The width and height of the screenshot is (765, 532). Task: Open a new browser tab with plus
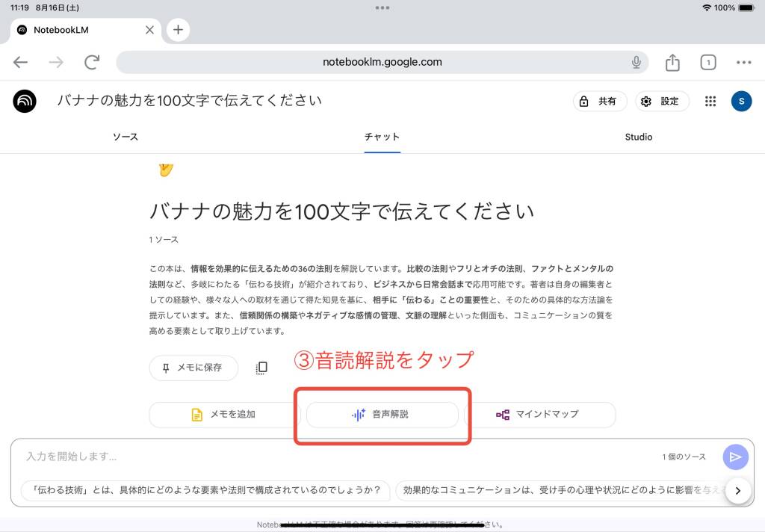178,30
